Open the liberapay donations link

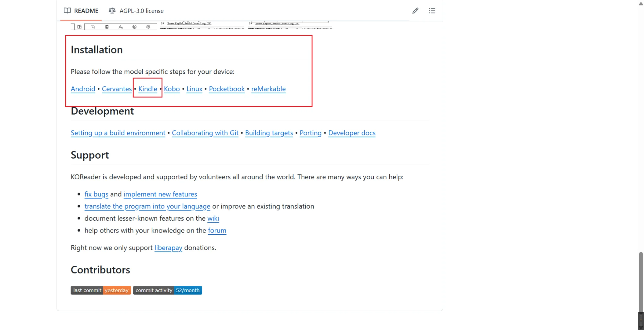(x=168, y=248)
